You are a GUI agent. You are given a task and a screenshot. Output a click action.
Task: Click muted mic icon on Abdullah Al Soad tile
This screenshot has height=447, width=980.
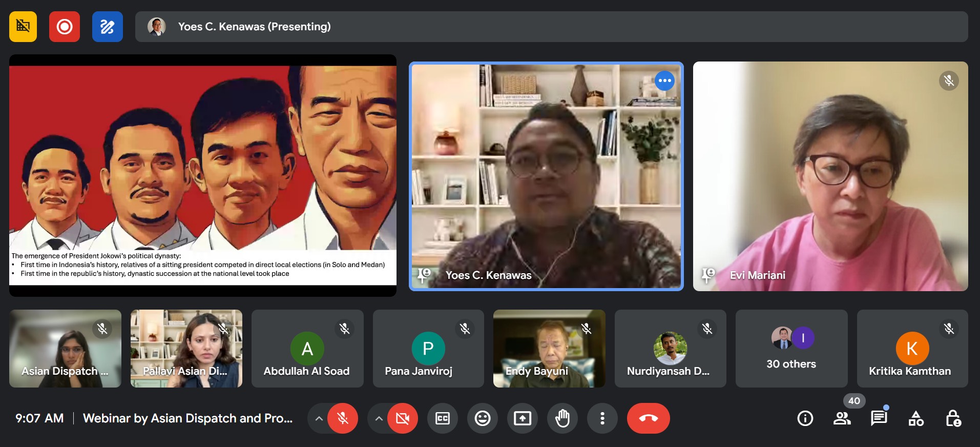pos(344,329)
